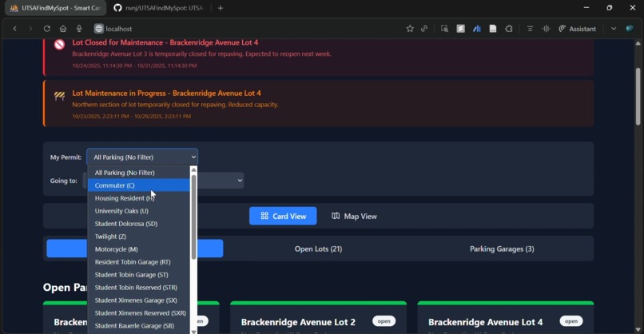Choose Commuter (C) permit option
Screen dimensions: 644x334
pos(138,185)
